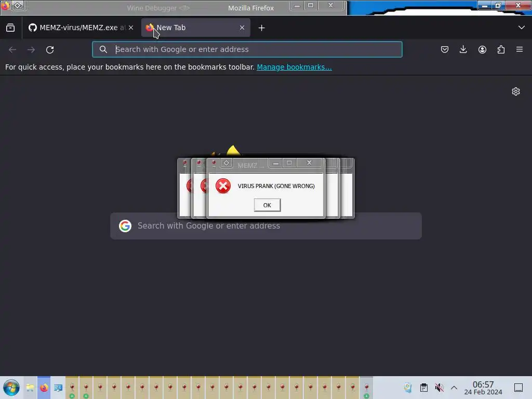
Task: Click the VIRUS PRANK (GONE WRONG) message
Action: coord(276,186)
